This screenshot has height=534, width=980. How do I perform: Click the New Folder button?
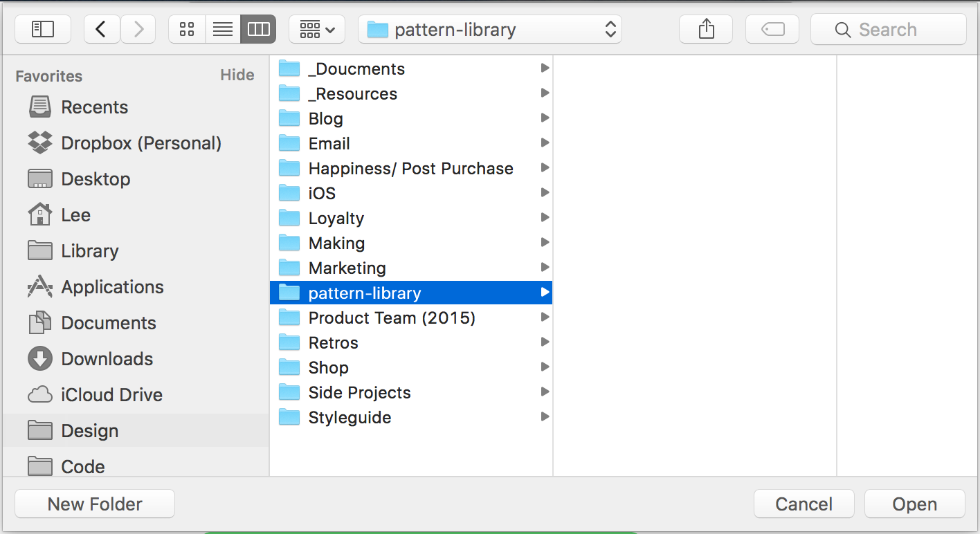coord(94,504)
